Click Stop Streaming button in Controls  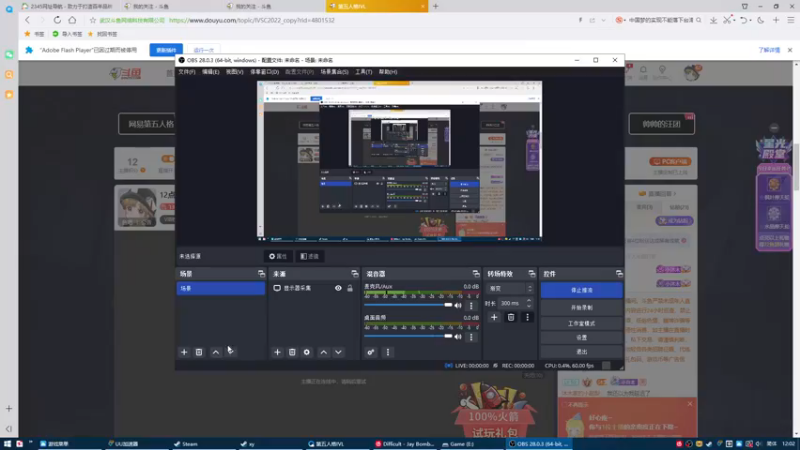[x=582, y=290]
